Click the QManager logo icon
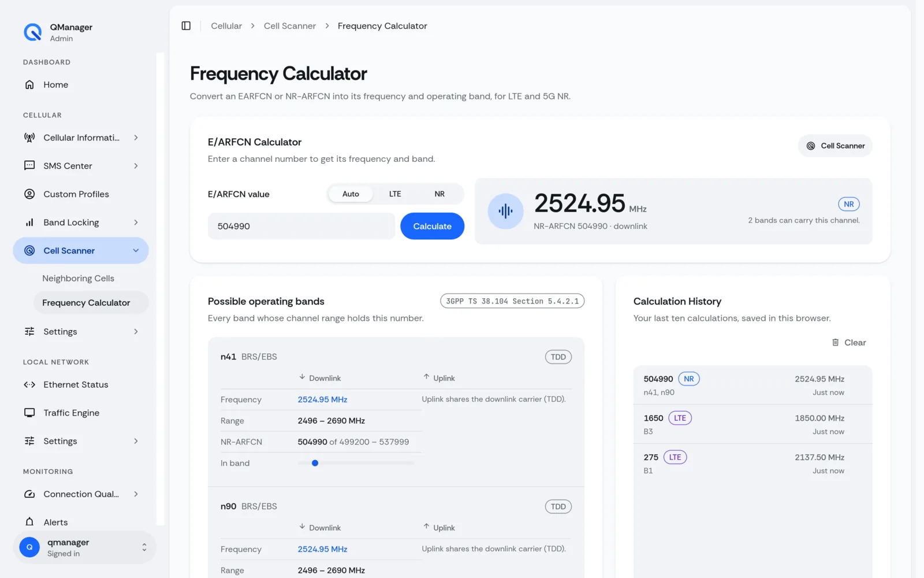 33,32
